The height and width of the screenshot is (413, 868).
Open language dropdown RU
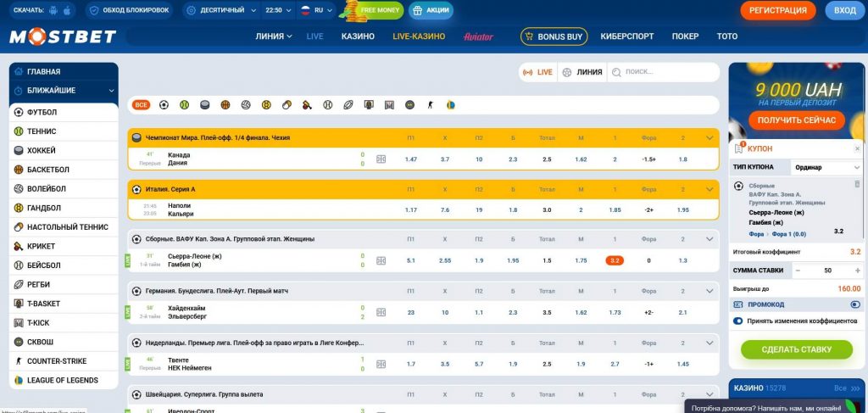coord(316,10)
